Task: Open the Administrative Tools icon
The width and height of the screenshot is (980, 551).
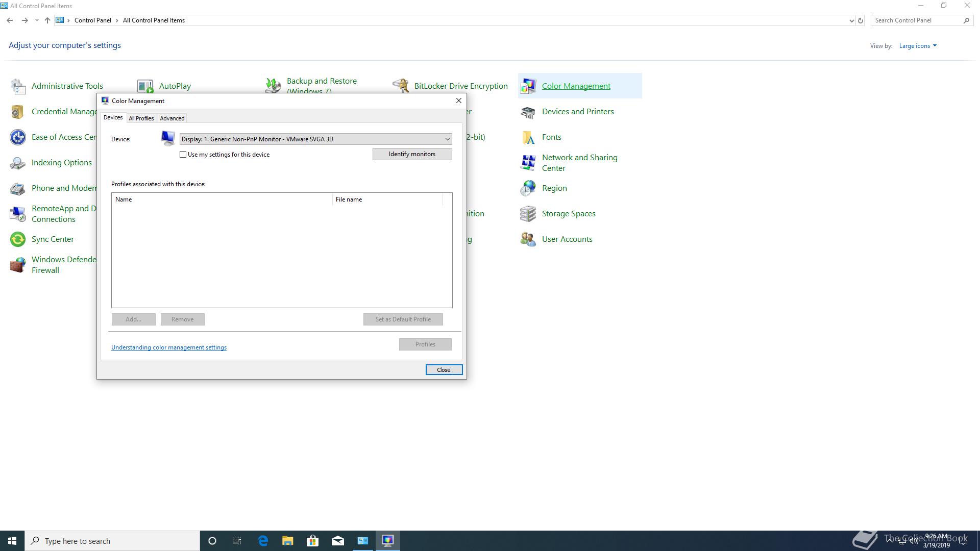Action: 18,86
